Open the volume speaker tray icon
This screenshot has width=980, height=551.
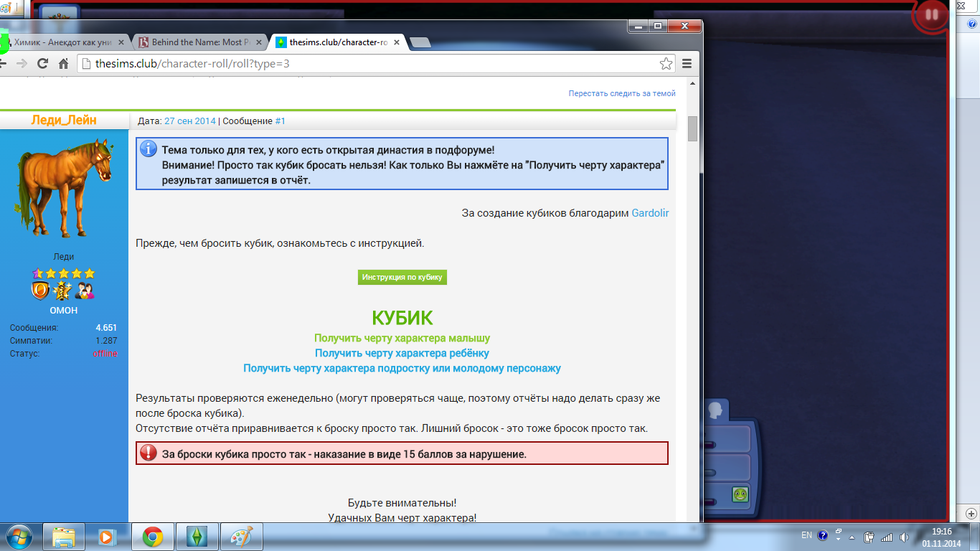coord(904,536)
